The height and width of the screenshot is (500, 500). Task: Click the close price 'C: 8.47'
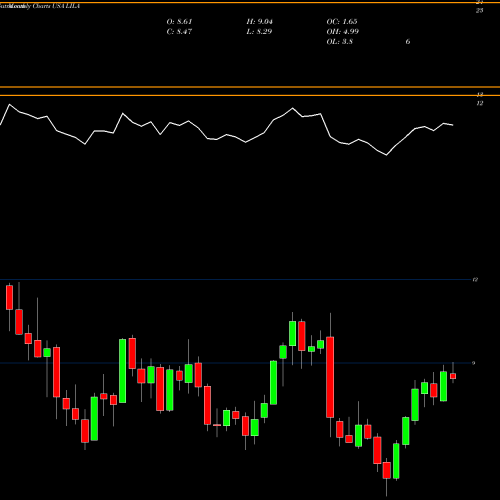point(179,32)
